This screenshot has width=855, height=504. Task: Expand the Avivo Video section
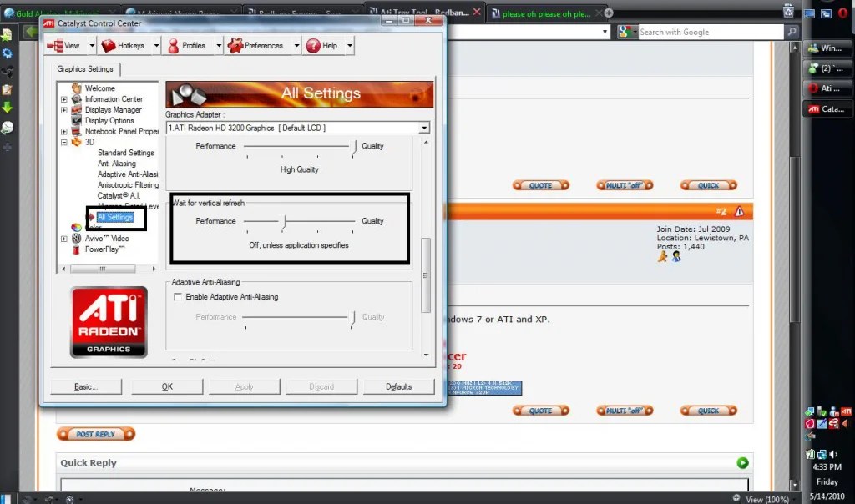tap(63, 238)
